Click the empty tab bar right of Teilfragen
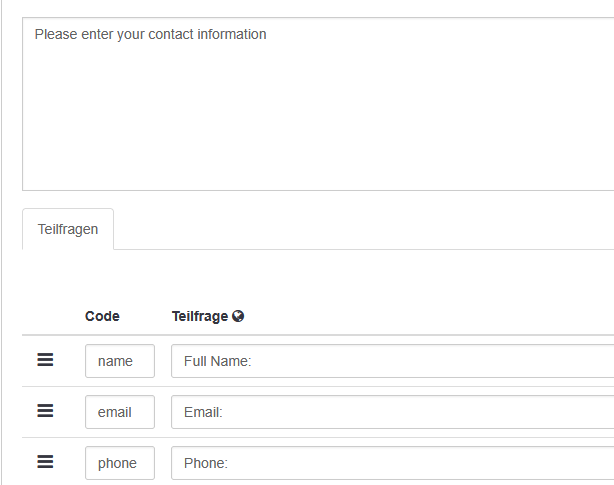This screenshot has height=485, width=614. 360,229
